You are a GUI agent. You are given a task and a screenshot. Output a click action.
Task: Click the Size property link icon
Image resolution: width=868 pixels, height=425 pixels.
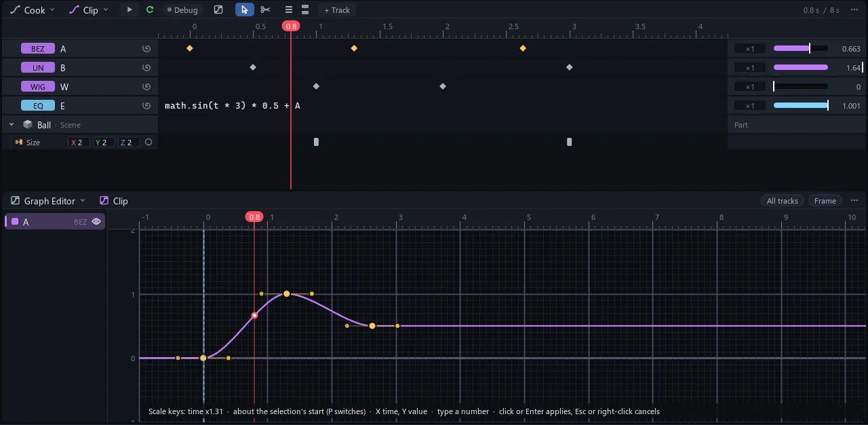[19, 143]
